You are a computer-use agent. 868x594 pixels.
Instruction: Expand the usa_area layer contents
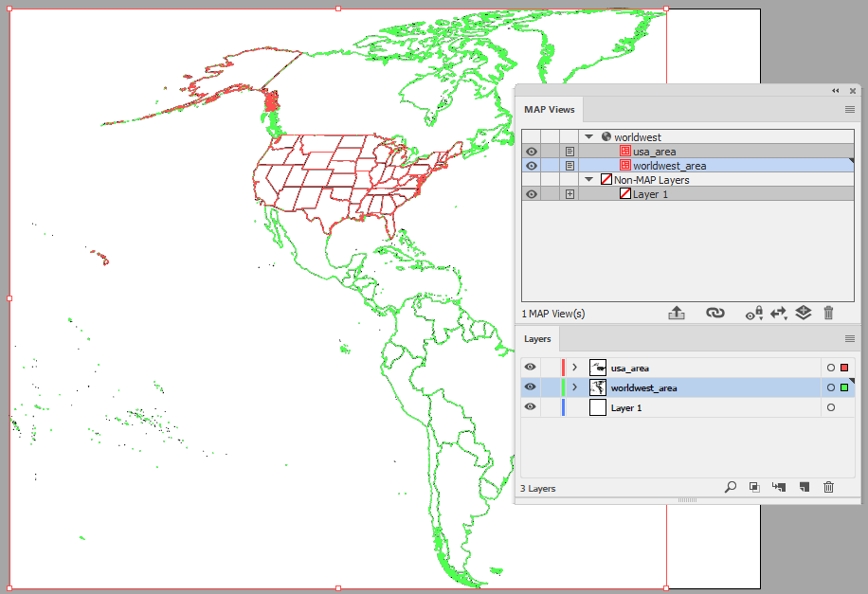pos(572,368)
